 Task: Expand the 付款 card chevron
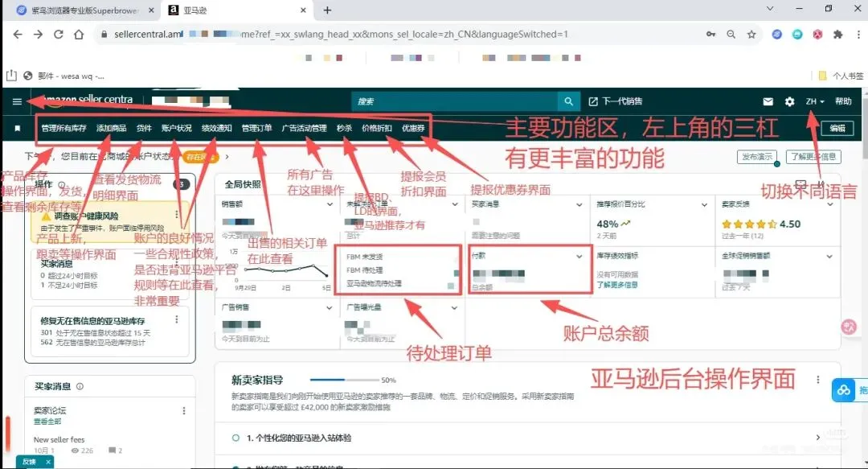tap(579, 256)
